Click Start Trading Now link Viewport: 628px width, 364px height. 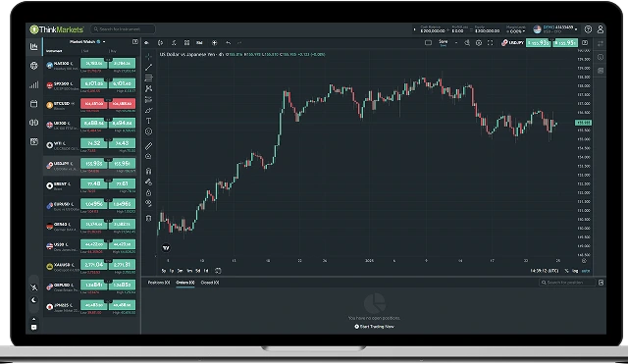pyautogui.click(x=375, y=327)
